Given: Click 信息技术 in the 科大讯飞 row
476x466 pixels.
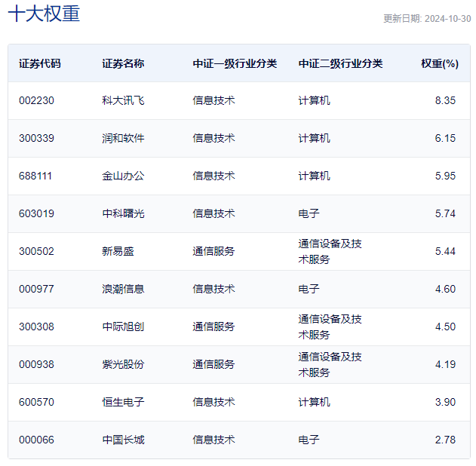Looking at the screenshot, I should tap(213, 100).
